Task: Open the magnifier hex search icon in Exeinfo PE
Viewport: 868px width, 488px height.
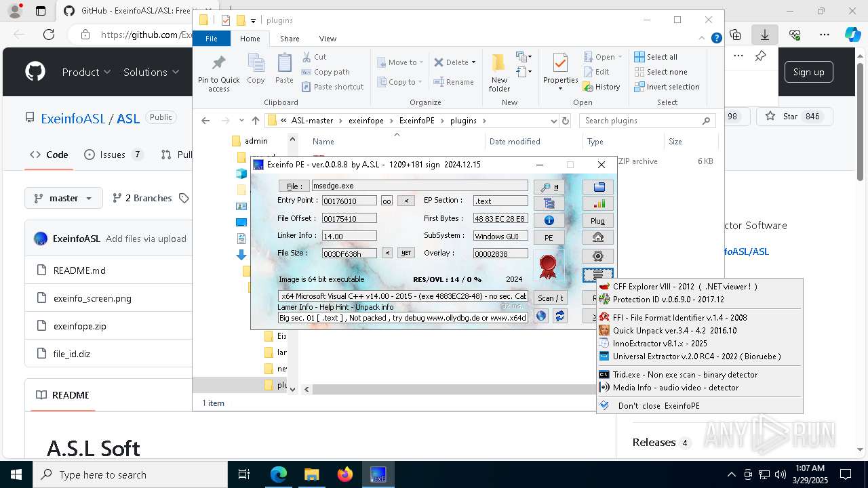Action: click(x=549, y=187)
